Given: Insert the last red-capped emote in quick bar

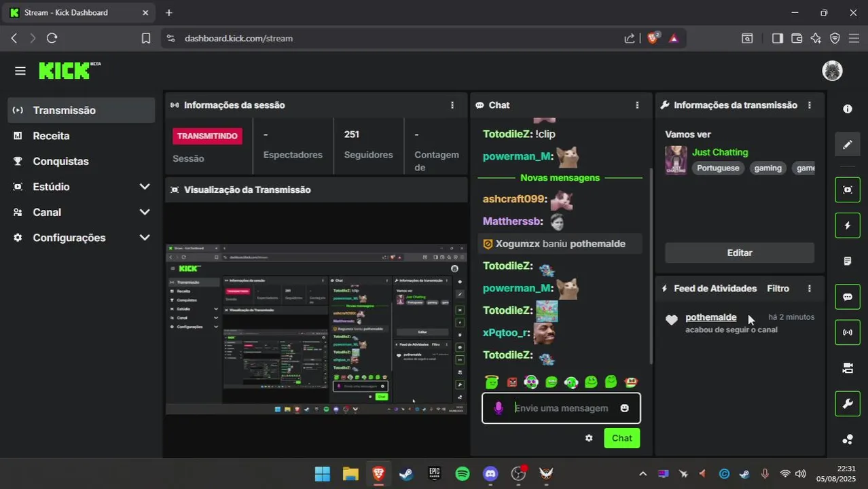Looking at the screenshot, I should point(631,382).
